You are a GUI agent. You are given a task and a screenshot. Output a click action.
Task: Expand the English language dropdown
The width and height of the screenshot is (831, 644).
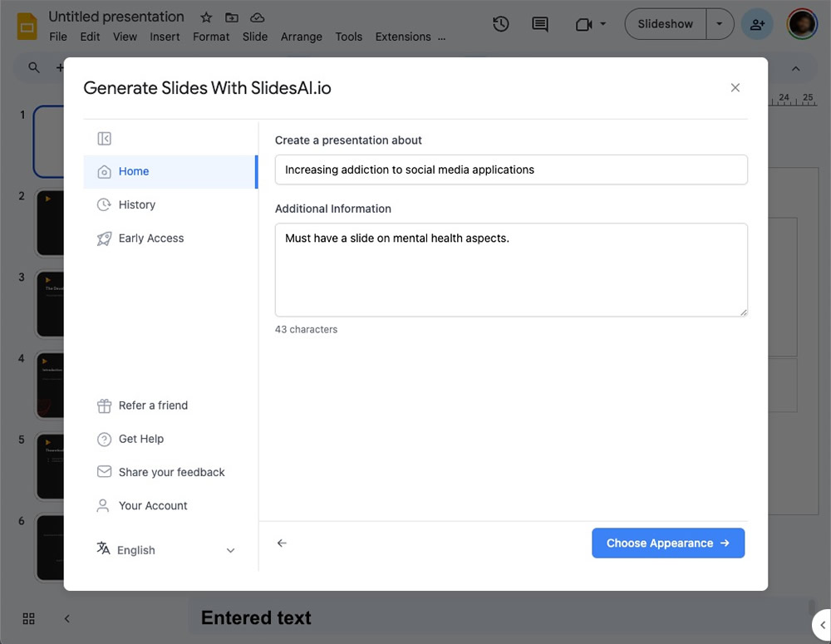pos(166,550)
